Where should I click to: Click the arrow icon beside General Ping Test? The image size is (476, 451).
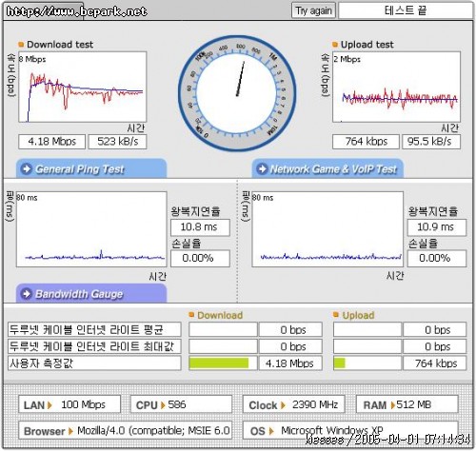(27, 168)
